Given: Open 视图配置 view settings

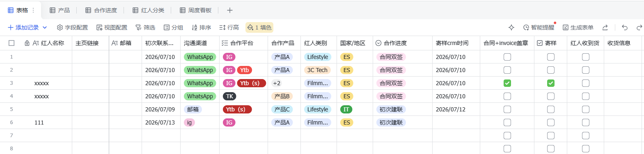Looking at the screenshot, I should 112,27.
